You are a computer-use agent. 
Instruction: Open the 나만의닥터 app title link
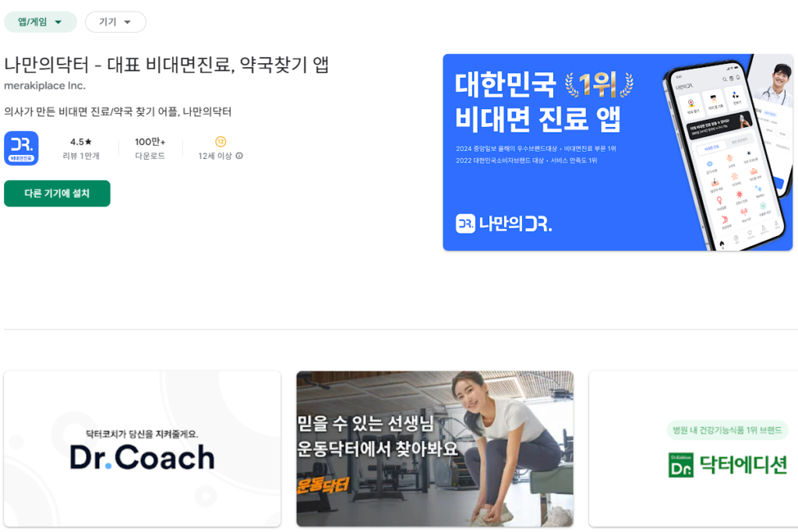pos(167,65)
